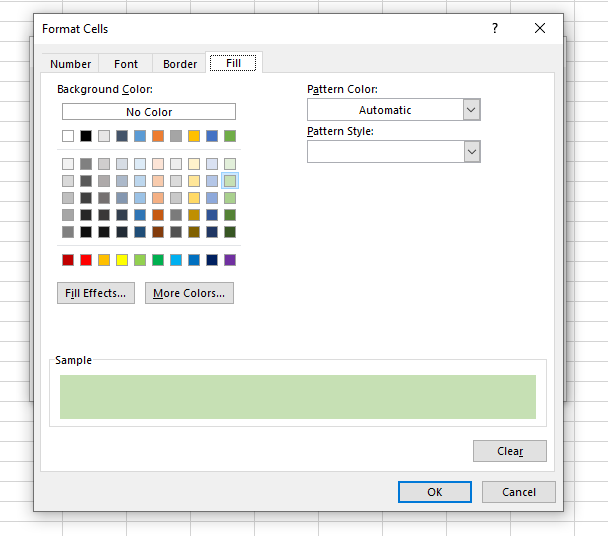This screenshot has width=608, height=536.
Task: Pick standard orange-yellow swatch in bottom row
Action: pyautogui.click(x=104, y=260)
